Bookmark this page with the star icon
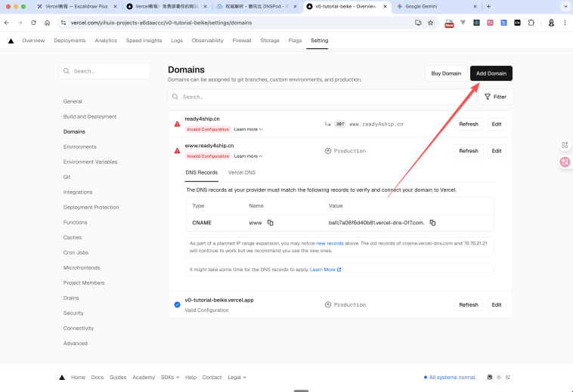 click(x=430, y=23)
